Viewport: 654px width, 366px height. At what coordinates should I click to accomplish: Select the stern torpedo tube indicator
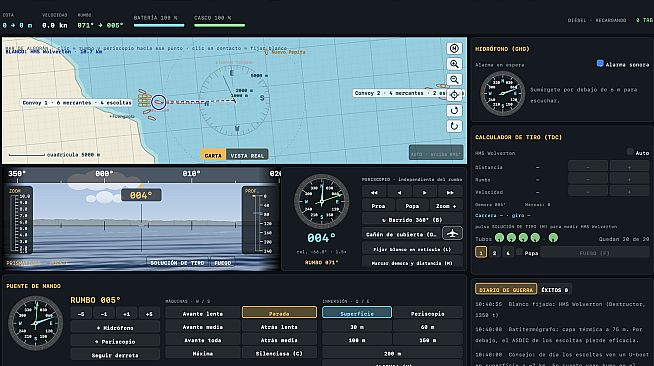point(553,238)
